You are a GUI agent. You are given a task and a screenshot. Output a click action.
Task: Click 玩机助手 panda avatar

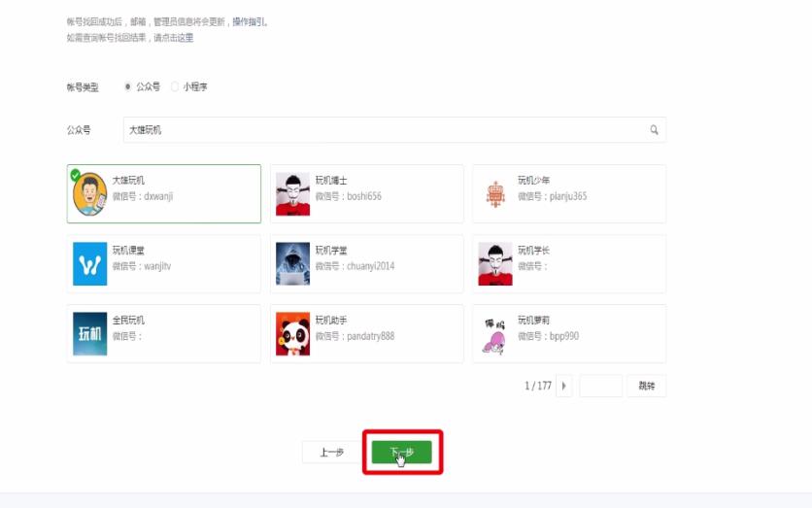(292, 334)
